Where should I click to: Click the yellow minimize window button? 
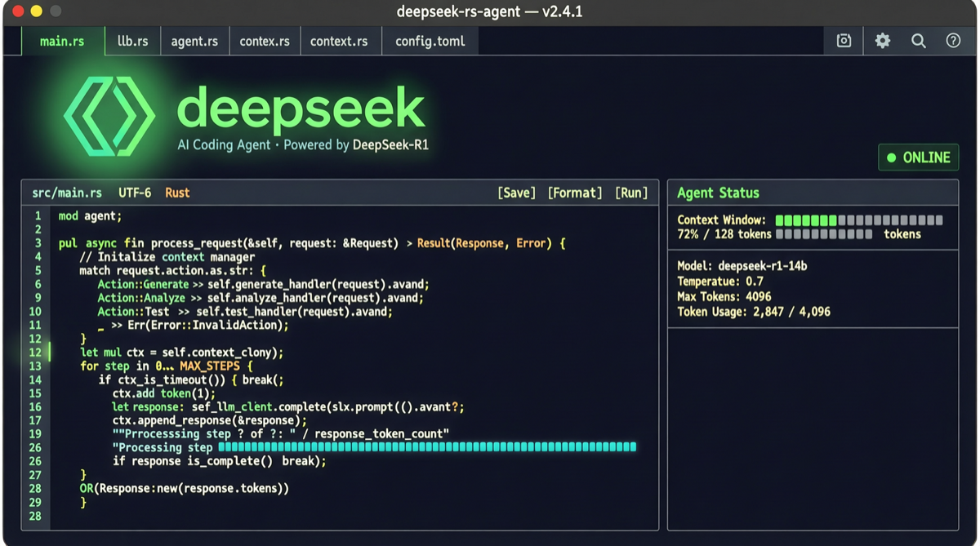point(36,11)
